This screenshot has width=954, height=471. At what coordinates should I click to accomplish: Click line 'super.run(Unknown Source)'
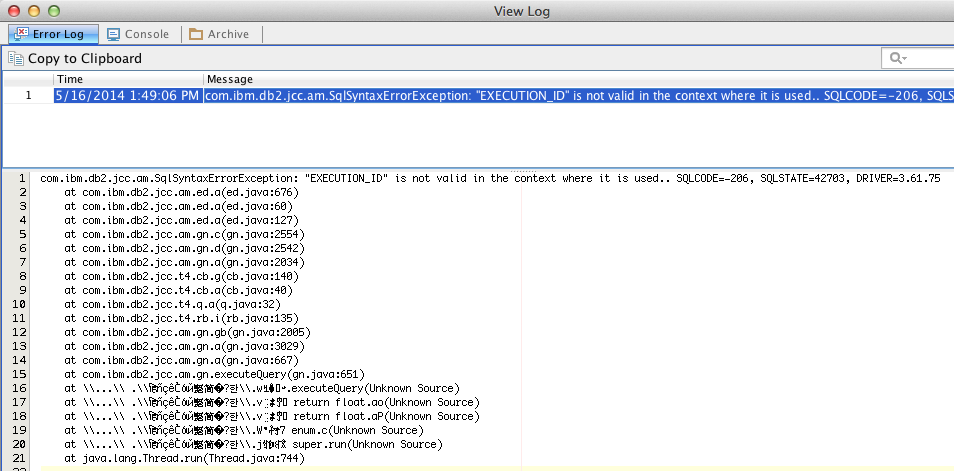(x=254, y=444)
